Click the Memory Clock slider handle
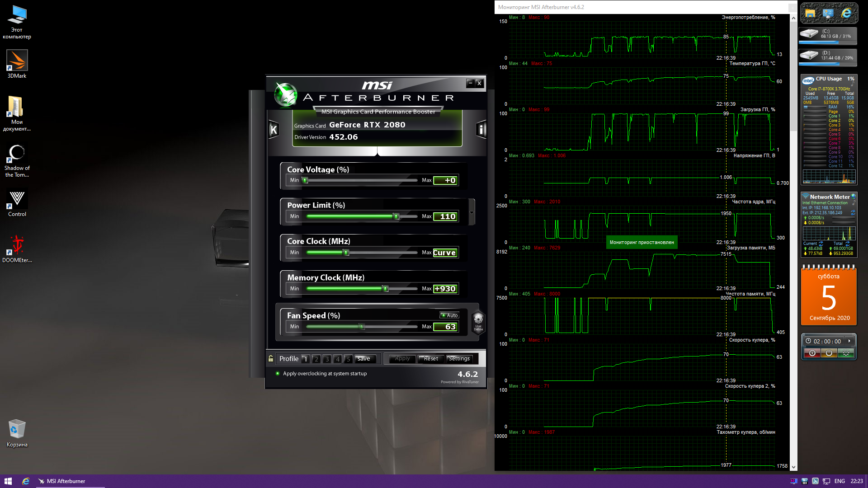 click(x=385, y=289)
